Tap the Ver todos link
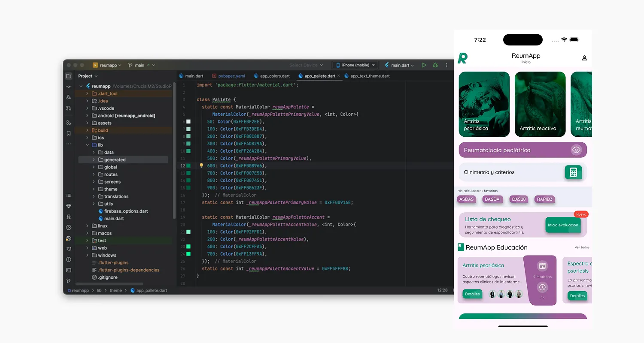 click(x=582, y=247)
